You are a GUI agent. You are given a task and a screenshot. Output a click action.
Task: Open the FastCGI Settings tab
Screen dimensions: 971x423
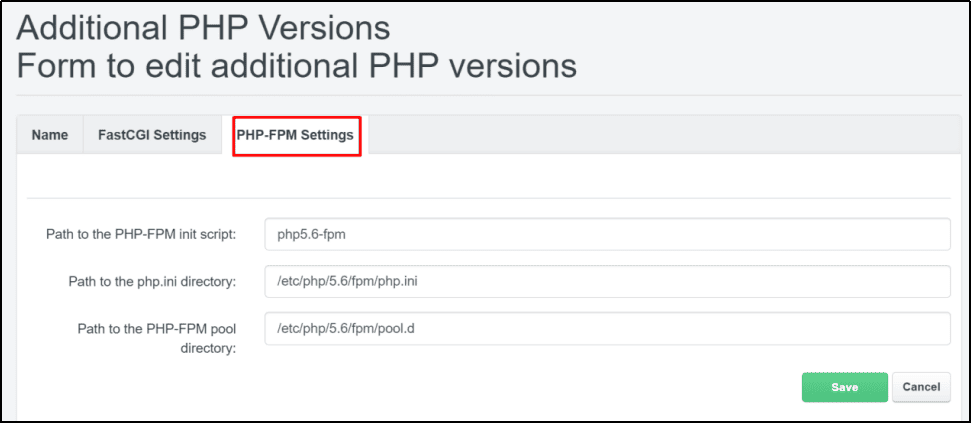152,135
